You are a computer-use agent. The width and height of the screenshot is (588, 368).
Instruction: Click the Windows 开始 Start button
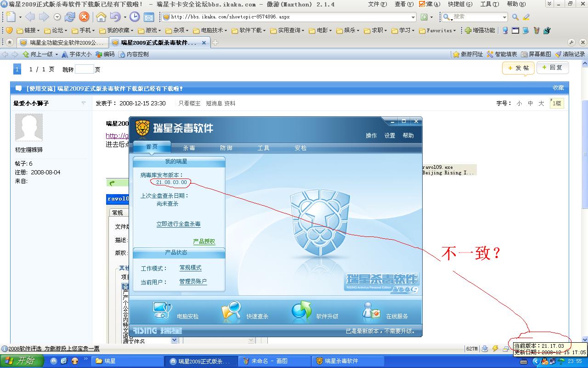pyautogui.click(x=22, y=361)
